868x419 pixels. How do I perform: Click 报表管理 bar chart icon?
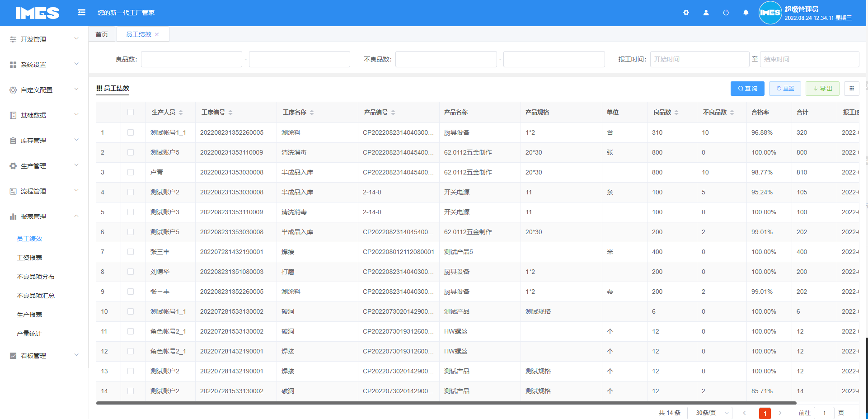tap(13, 217)
